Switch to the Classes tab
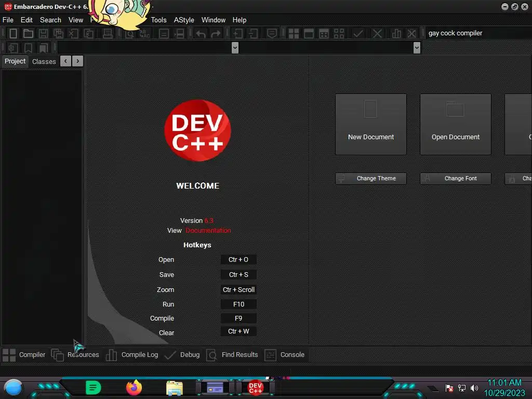The height and width of the screenshot is (399, 532). coord(44,62)
